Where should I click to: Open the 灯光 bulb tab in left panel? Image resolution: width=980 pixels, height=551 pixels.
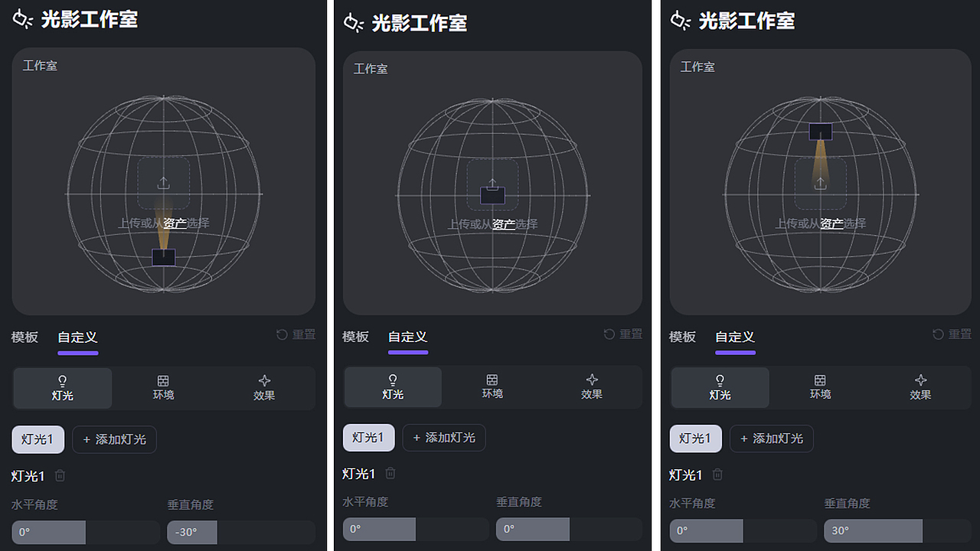pos(63,388)
